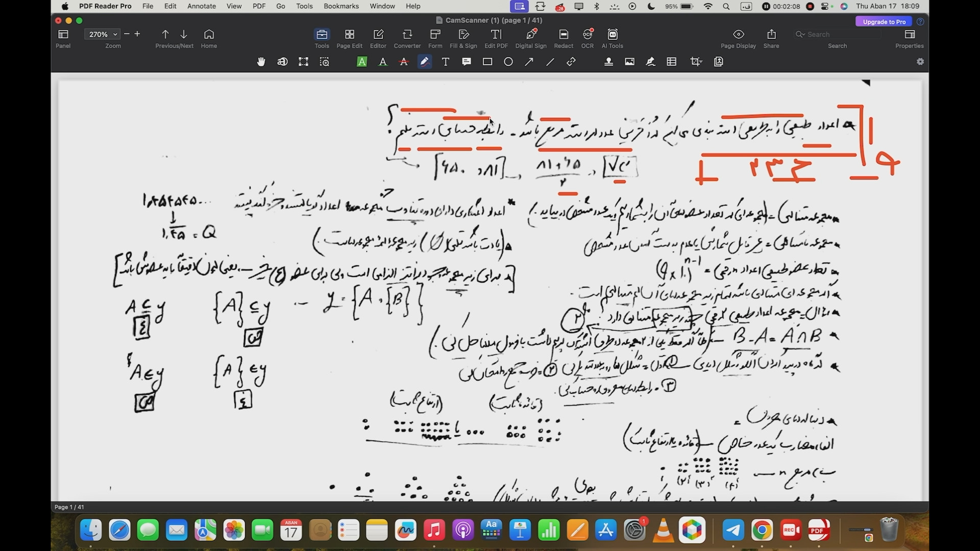Open the Bookmarks menu
The height and width of the screenshot is (551, 980).
point(341,6)
